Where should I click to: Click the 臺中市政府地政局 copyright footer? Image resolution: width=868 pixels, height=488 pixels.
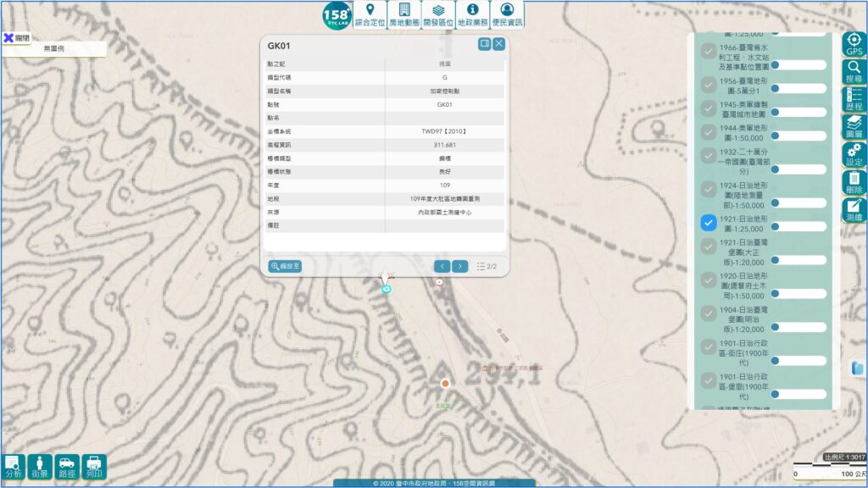tap(434, 484)
